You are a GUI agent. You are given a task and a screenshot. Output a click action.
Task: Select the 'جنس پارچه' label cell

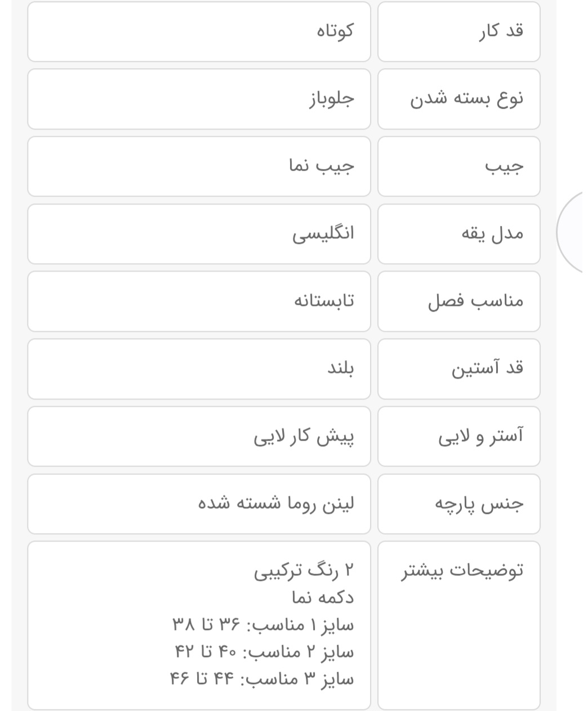tap(458, 504)
